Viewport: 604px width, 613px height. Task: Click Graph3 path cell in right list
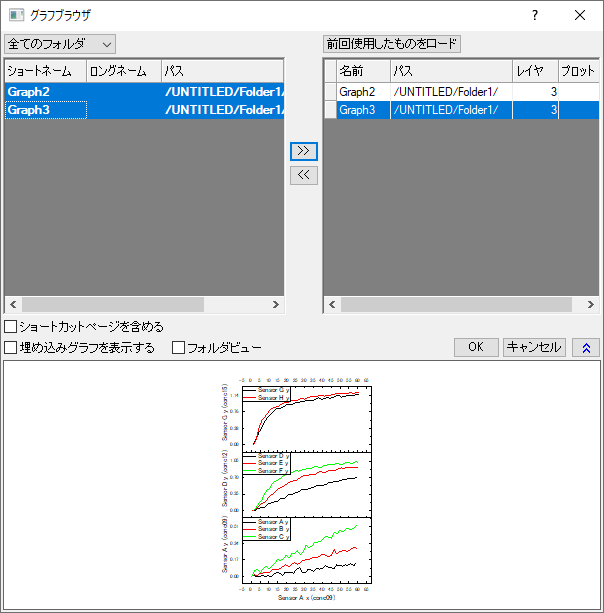(x=451, y=110)
